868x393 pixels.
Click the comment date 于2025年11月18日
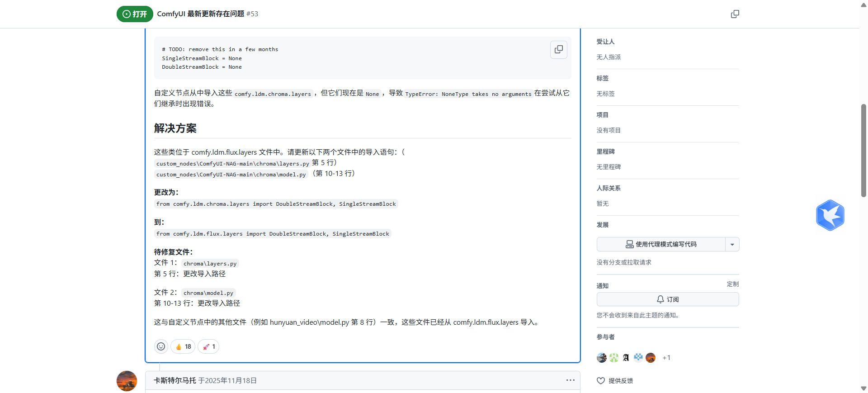click(x=227, y=380)
